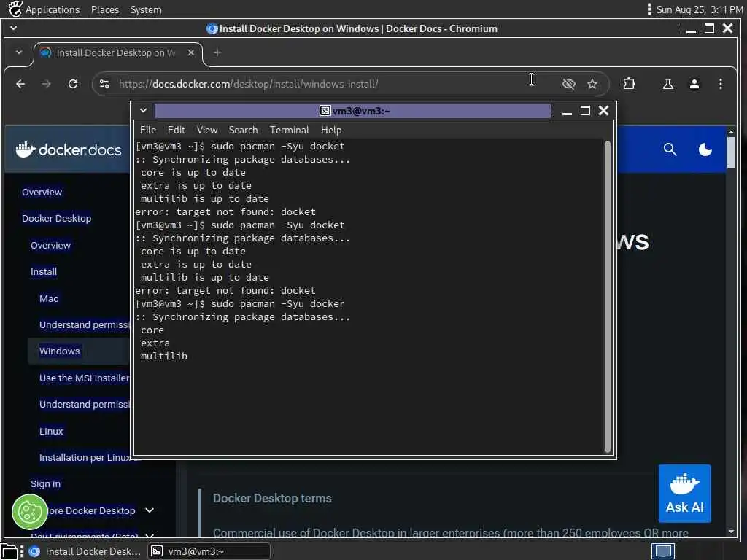747x560 pixels.
Task: Click the browser page scrollbar thumb
Action: point(731,152)
